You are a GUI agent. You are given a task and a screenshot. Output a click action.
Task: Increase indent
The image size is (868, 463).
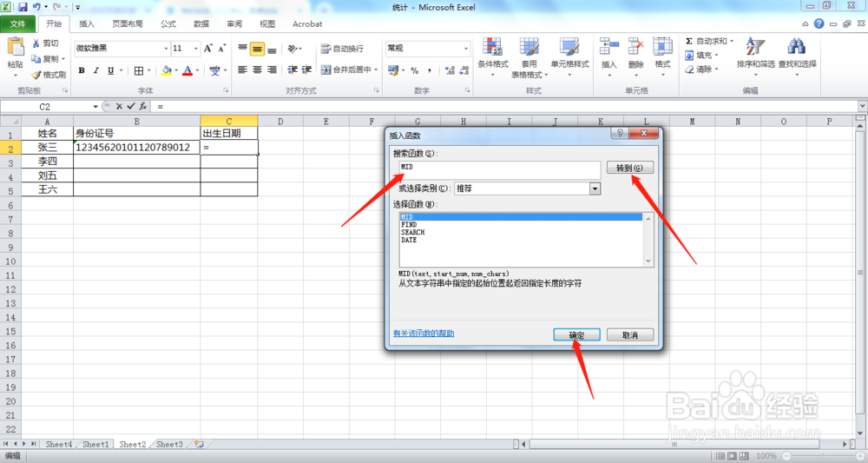(x=306, y=69)
